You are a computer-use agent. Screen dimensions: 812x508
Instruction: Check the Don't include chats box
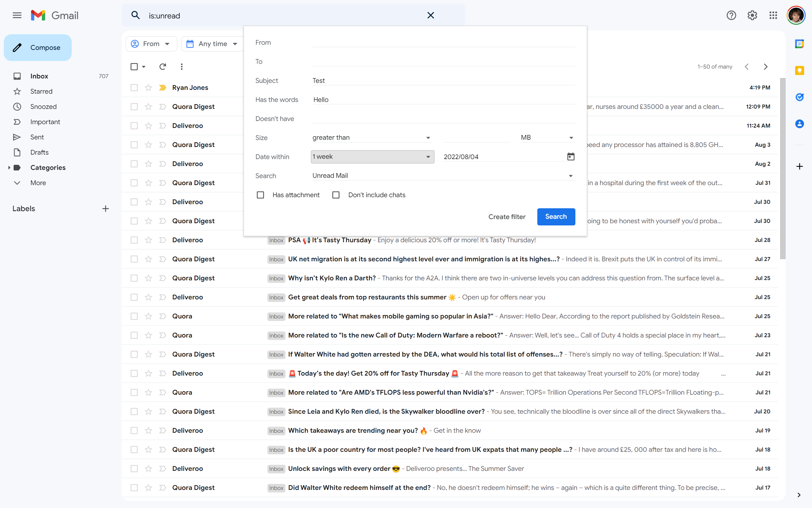(x=336, y=195)
